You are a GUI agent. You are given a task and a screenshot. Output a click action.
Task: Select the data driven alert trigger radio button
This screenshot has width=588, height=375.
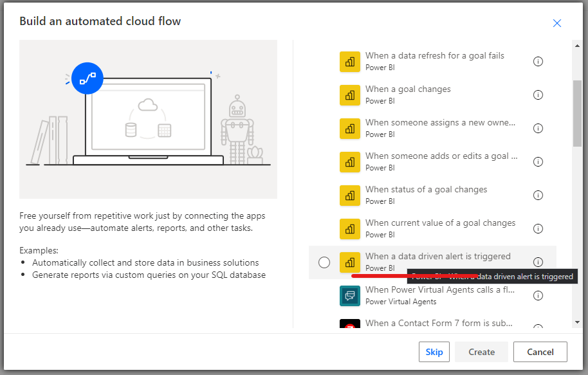click(x=324, y=262)
